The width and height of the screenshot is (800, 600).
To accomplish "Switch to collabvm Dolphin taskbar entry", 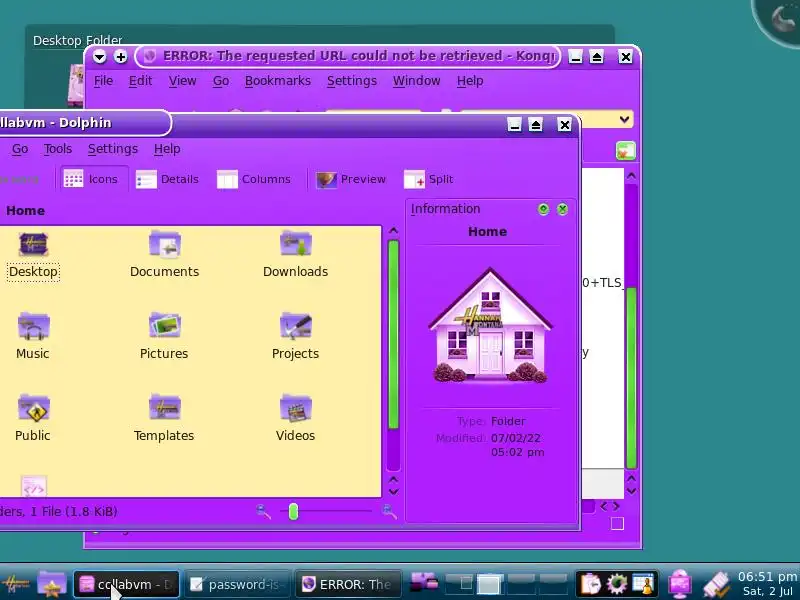I will [127, 584].
